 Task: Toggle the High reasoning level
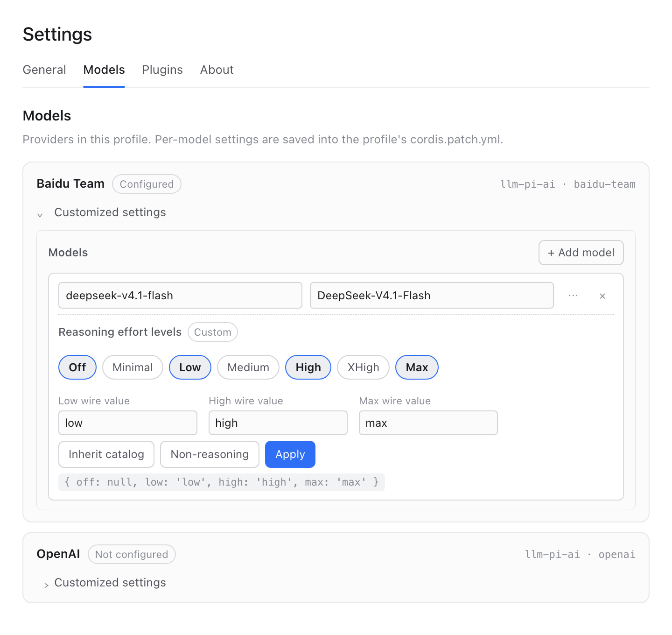pyautogui.click(x=308, y=367)
